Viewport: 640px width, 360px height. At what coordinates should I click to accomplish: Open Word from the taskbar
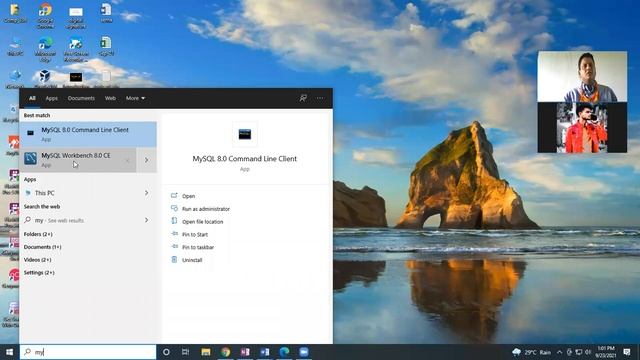(264, 352)
